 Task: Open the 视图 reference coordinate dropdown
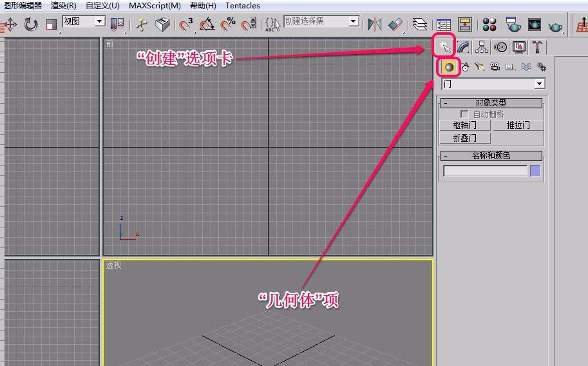[x=99, y=21]
